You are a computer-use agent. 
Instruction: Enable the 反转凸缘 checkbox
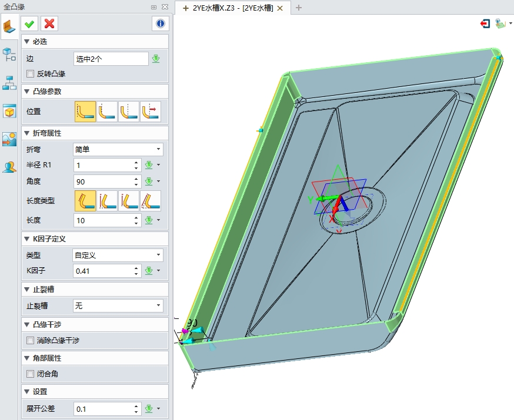pyautogui.click(x=31, y=74)
